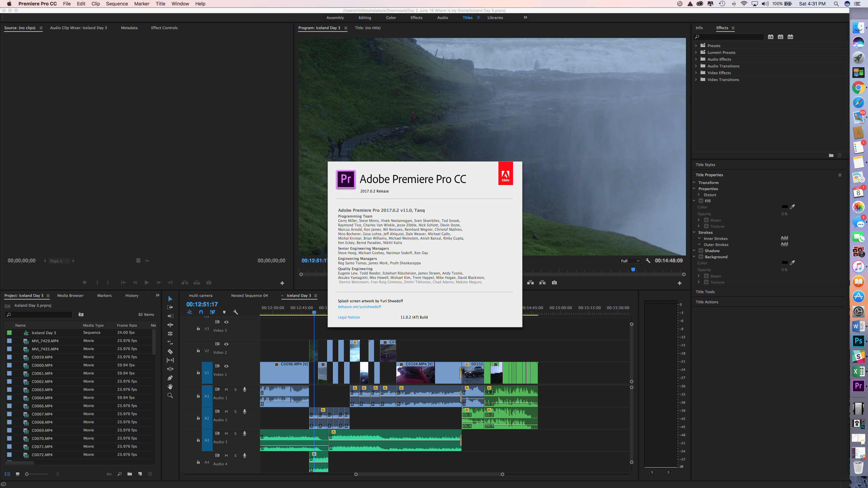This screenshot has width=868, height=488.
Task: Toggle lock on Video 1 track
Action: [x=198, y=372]
